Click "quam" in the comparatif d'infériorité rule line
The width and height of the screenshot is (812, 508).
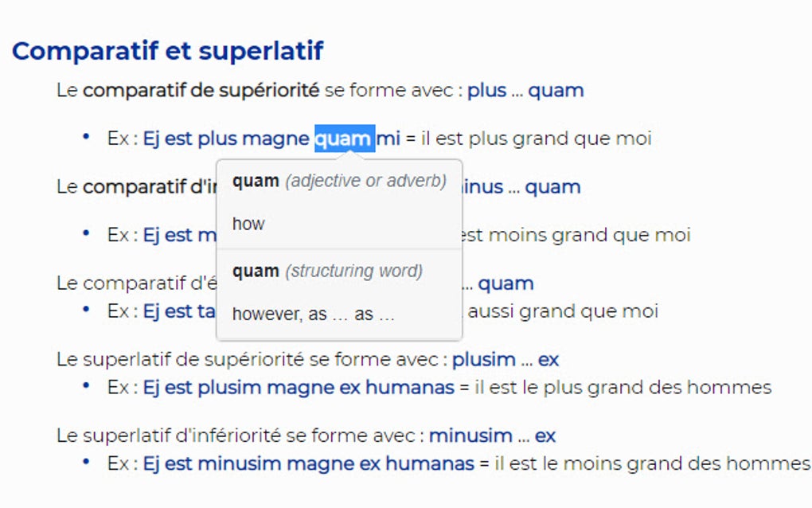pos(552,187)
